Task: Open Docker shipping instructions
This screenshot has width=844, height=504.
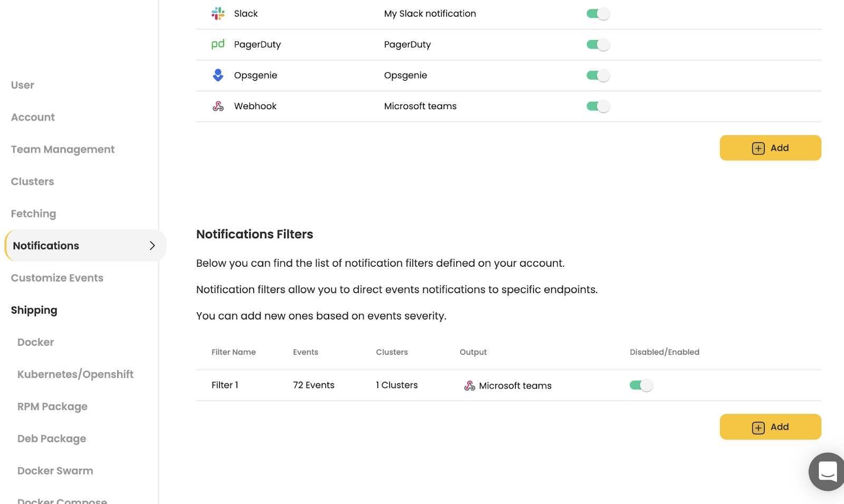Action: coord(35,343)
